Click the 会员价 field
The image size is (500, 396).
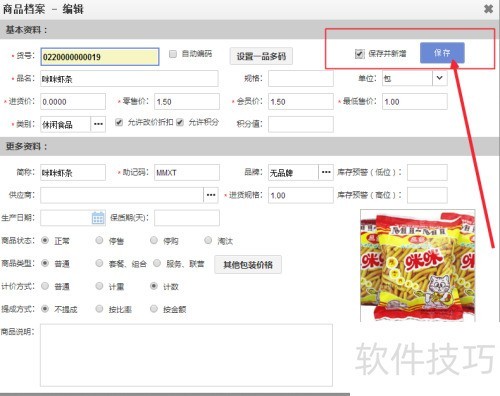click(x=301, y=101)
